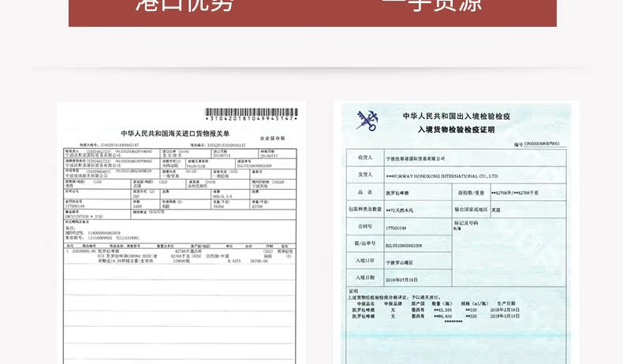The width and height of the screenshot is (623, 364).
Task: Open the inspection and quarantine certificate image
Action: pos(456,233)
